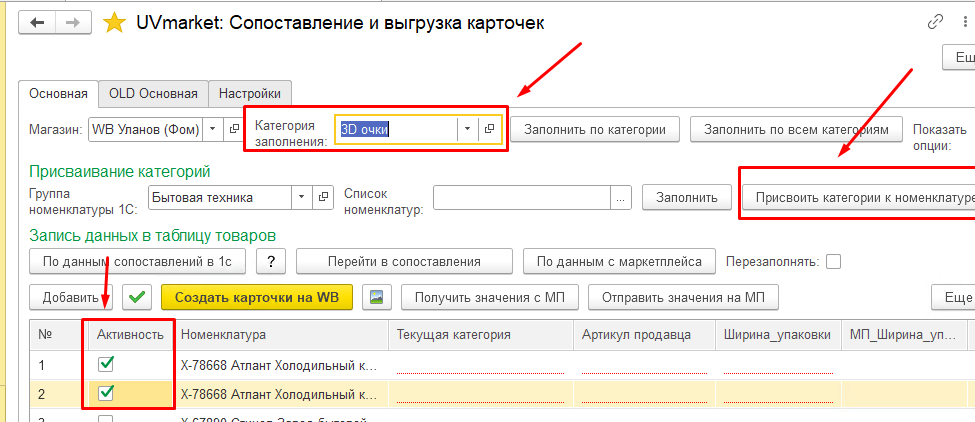Copy link via chain icon
This screenshot has width=975, height=422.
935,23
